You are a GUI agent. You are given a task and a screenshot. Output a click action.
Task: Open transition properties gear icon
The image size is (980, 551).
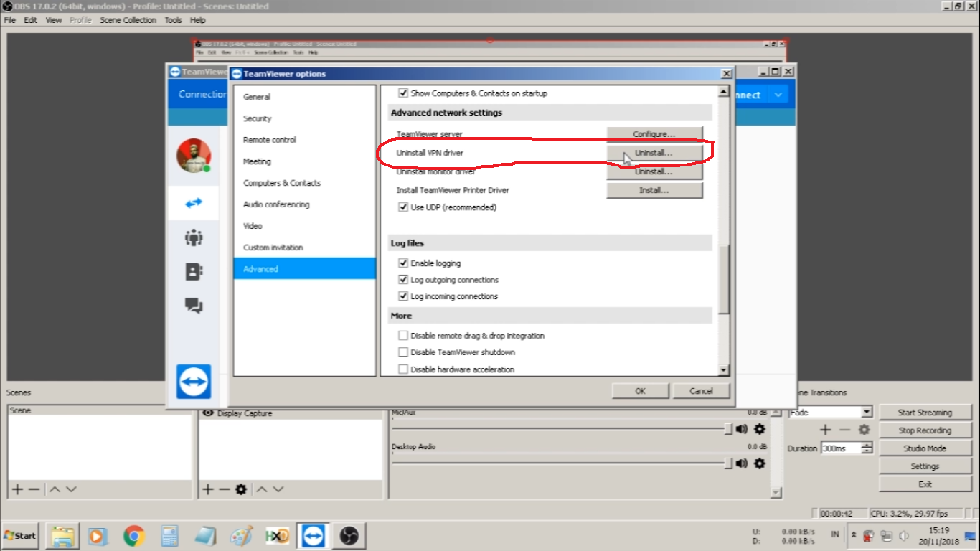[x=864, y=430]
